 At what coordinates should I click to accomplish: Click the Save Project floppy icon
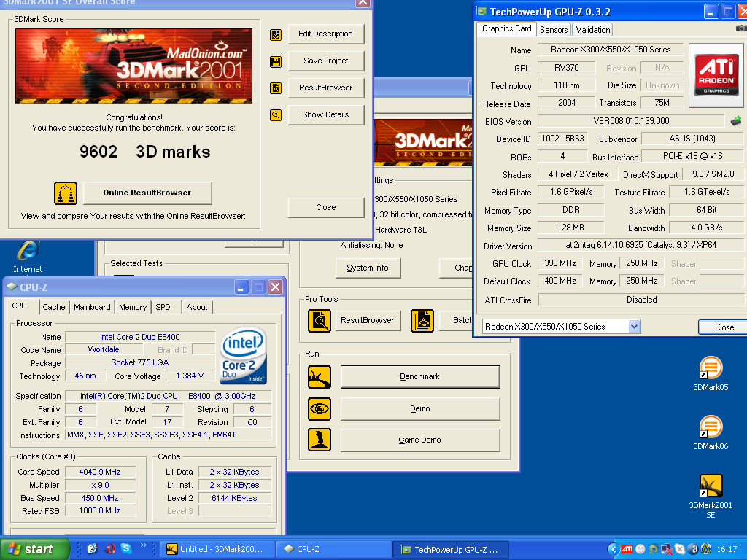275,61
